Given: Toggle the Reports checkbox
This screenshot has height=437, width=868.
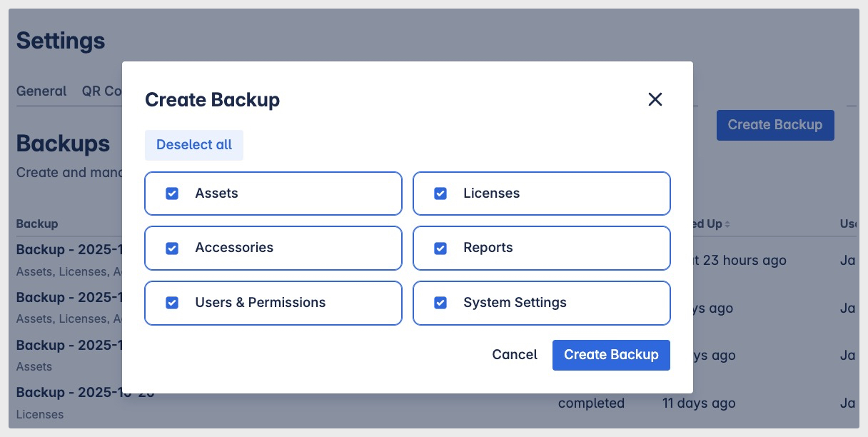Looking at the screenshot, I should (440, 248).
